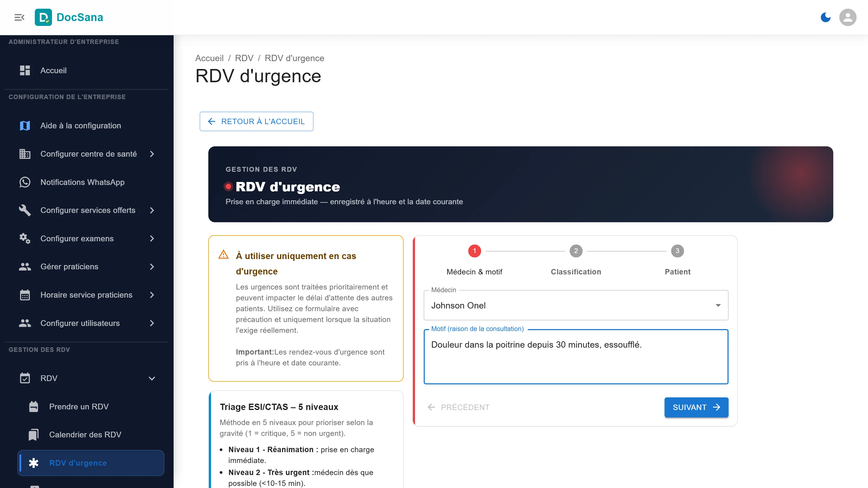The width and height of the screenshot is (868, 488).
Task: Expand Horaire service praticiens chevron
Action: pos(152,295)
